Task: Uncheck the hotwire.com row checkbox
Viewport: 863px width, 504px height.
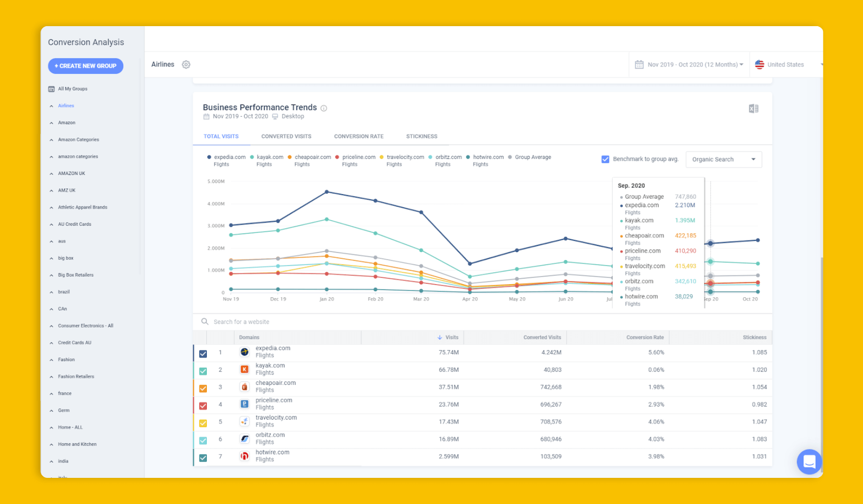Action: click(x=203, y=457)
